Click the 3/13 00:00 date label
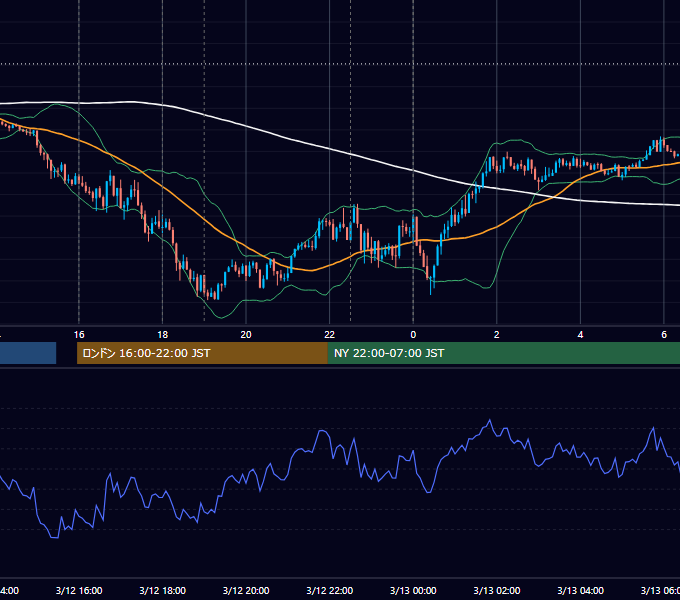The height and width of the screenshot is (600, 680). tap(413, 590)
